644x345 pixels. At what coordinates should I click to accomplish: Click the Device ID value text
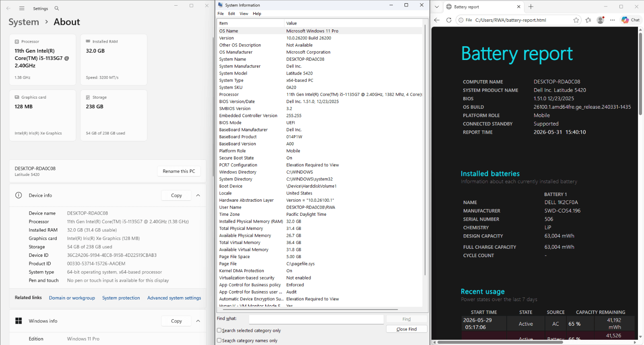pos(112,255)
